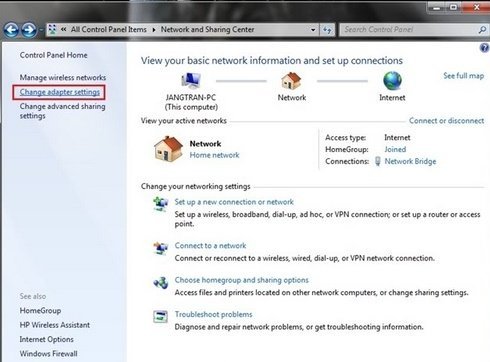
Task: Open Troubleshoot problems link
Action: (213, 314)
